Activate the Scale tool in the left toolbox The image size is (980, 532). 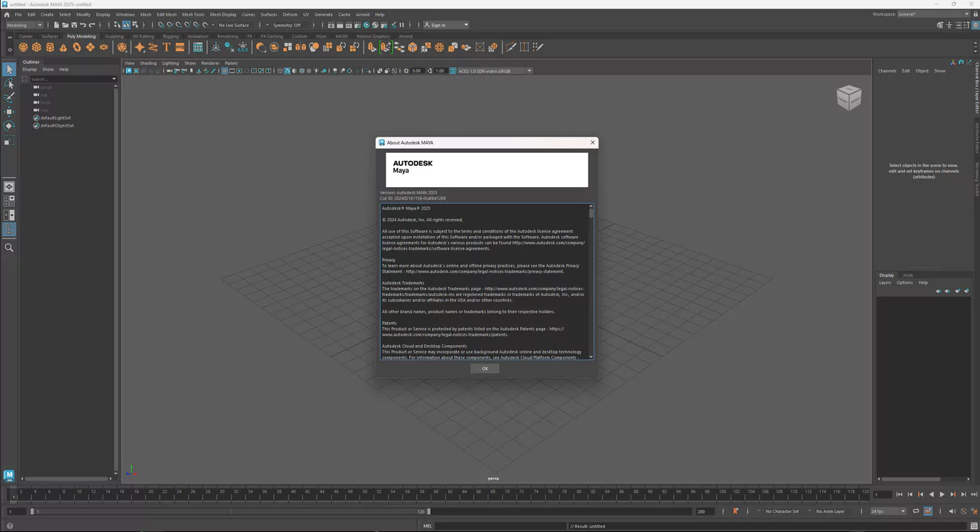point(9,141)
